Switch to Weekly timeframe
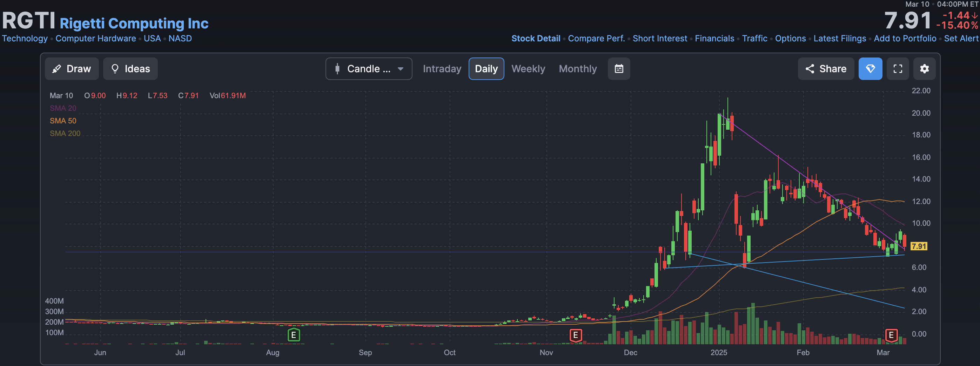 [x=528, y=69]
